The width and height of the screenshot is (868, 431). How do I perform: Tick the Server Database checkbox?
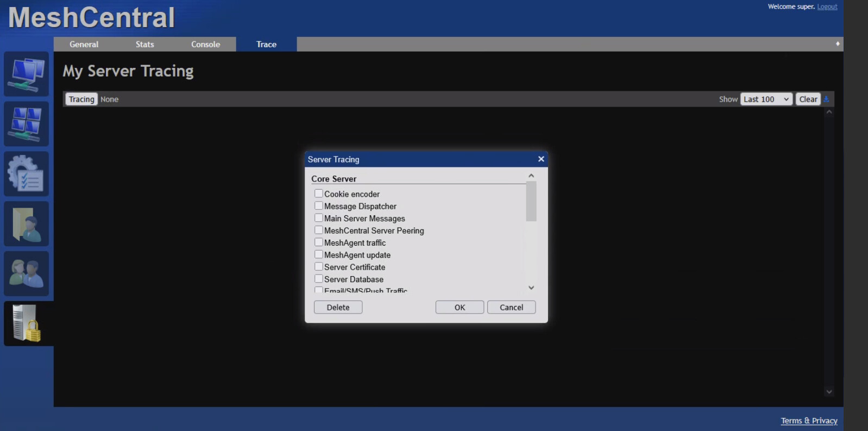coord(319,279)
